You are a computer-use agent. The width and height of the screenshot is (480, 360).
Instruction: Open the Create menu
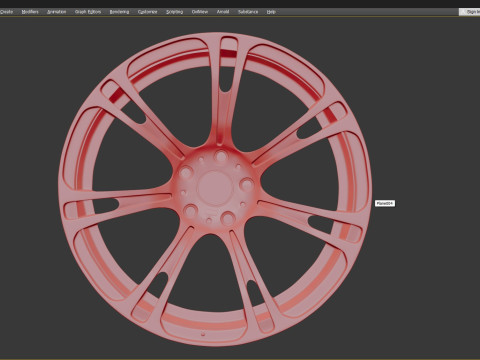point(6,12)
